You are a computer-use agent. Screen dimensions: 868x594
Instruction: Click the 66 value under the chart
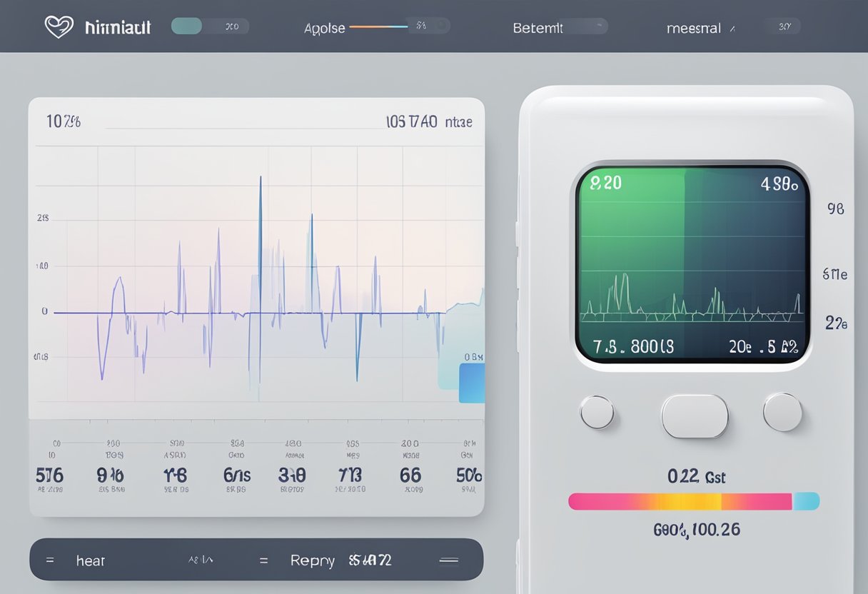click(410, 475)
